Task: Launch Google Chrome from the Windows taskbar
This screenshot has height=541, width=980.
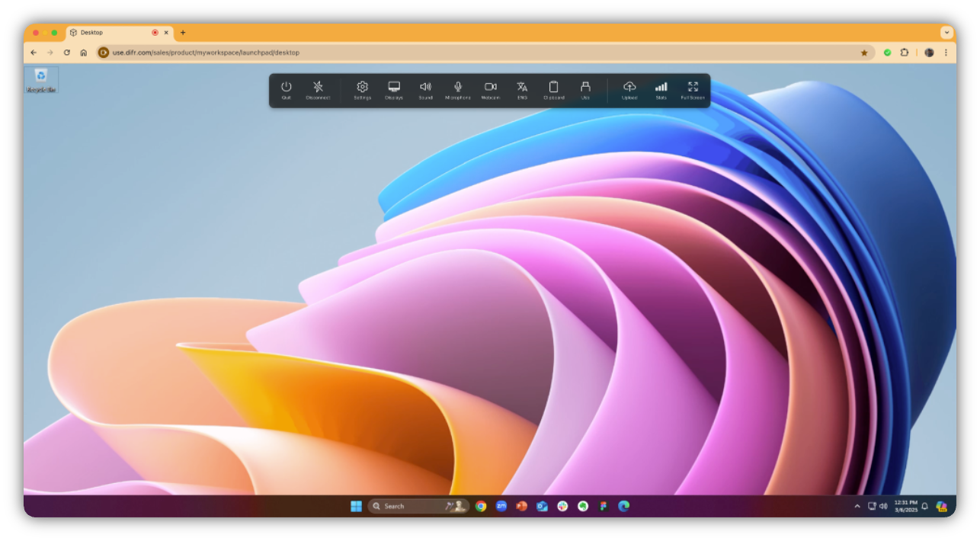Action: [481, 506]
